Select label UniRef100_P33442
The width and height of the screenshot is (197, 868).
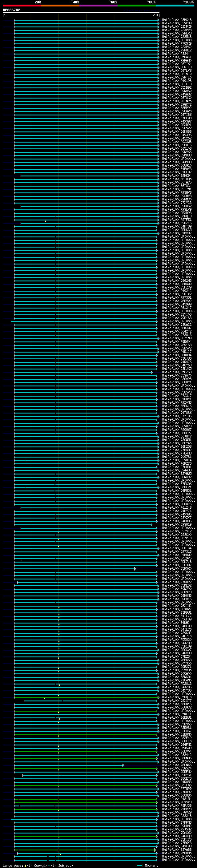click(x=177, y=755)
